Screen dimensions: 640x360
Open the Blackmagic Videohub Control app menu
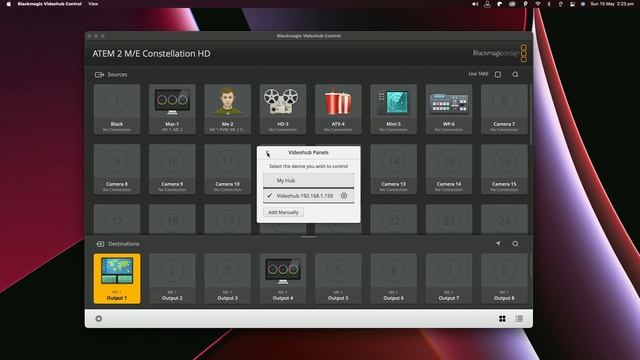(49, 4)
